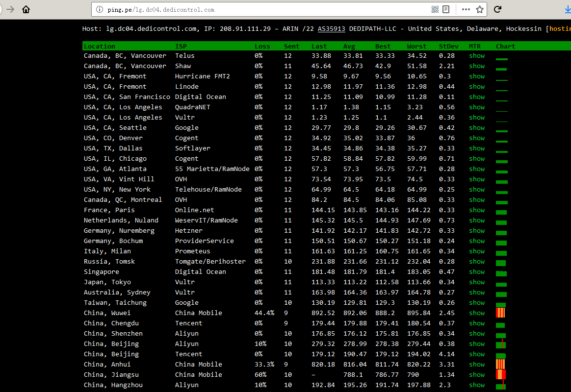Show MTR for Vint Hill OVH row
571x392 pixels.
477,179
